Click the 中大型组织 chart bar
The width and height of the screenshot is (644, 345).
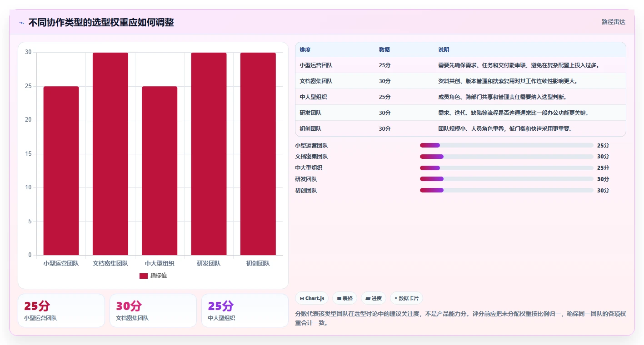point(160,171)
